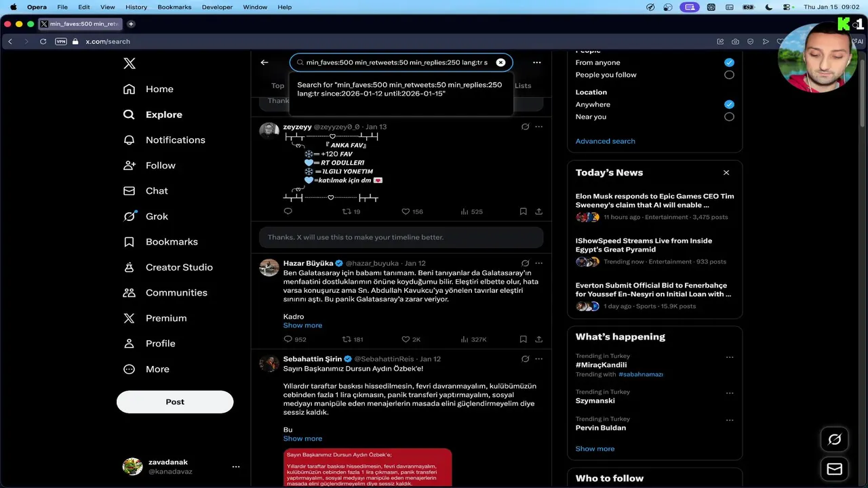Select Near you location option
The width and height of the screenshot is (868, 488).
[729, 117]
